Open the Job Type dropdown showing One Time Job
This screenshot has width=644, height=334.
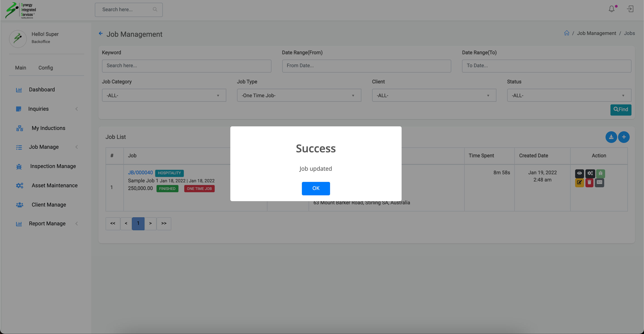pyautogui.click(x=299, y=95)
